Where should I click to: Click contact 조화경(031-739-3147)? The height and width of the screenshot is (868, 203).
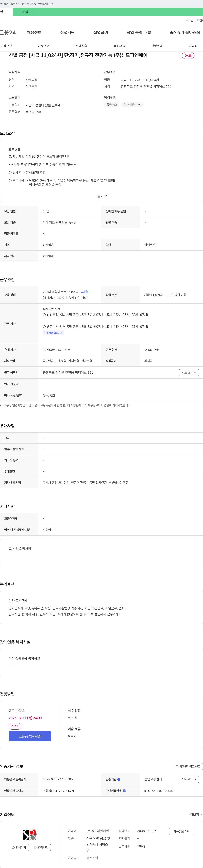[x=58, y=791]
